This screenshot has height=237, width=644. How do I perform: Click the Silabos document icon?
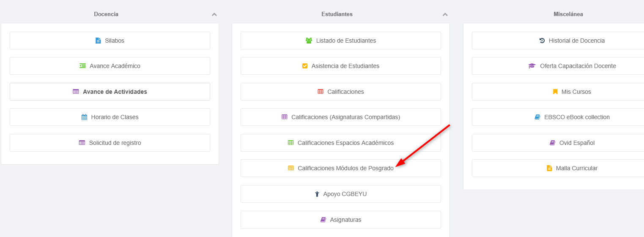tap(98, 41)
